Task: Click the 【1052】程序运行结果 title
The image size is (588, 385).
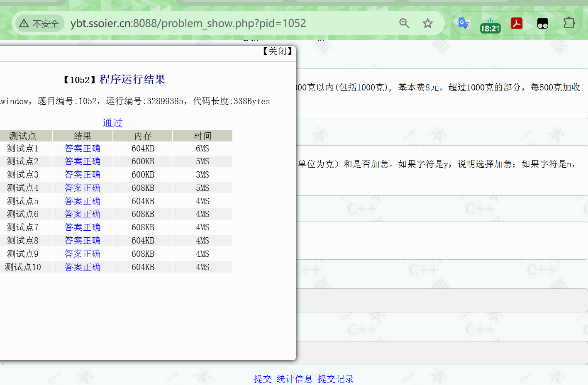Action: [114, 79]
